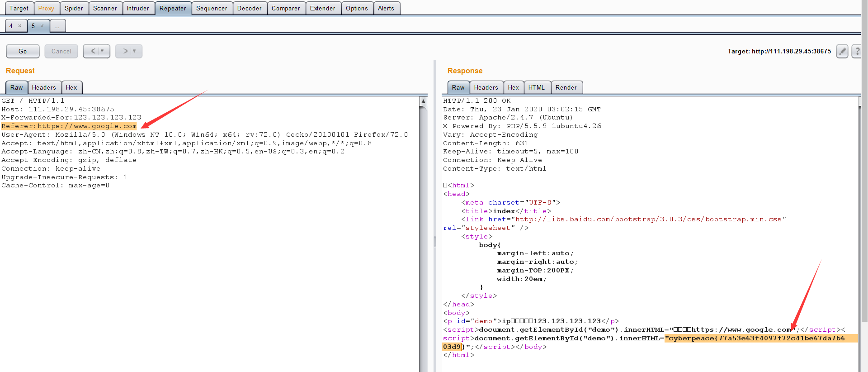Click the Date response header line
Screen dimensions: 868x372
click(522, 109)
